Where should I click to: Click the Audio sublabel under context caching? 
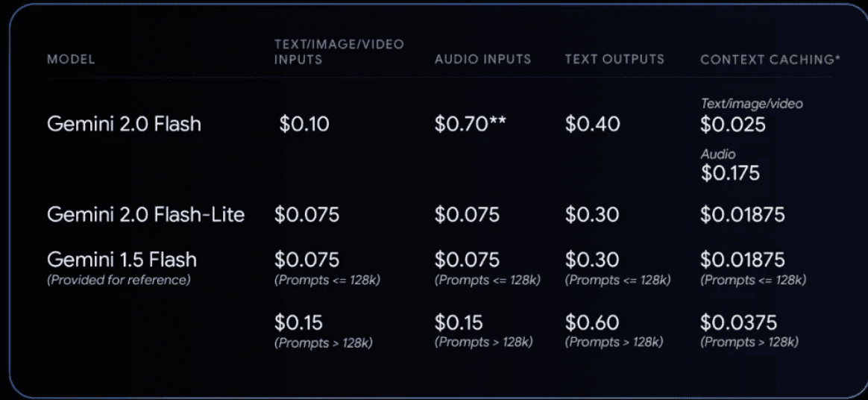[718, 154]
